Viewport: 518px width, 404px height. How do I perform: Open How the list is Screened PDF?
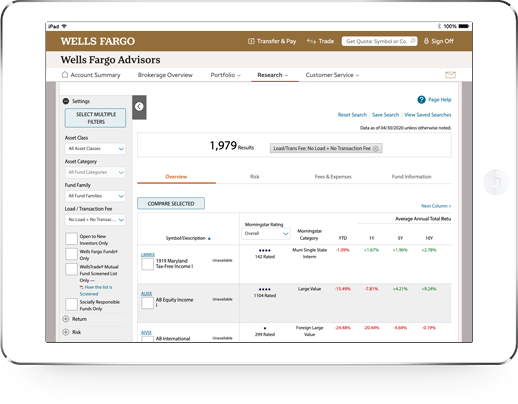[96, 290]
